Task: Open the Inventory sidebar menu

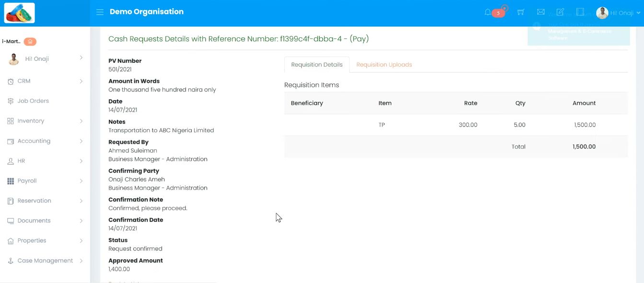Action: [x=31, y=121]
